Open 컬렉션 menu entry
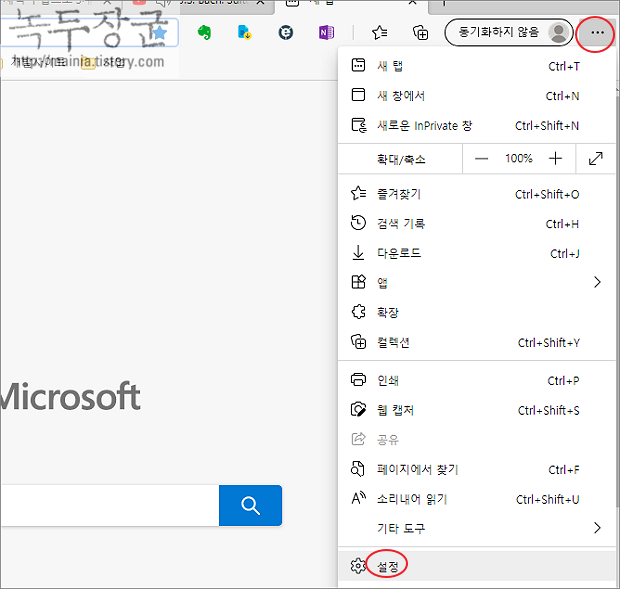Viewport: 620px width, 589px height. coord(476,342)
